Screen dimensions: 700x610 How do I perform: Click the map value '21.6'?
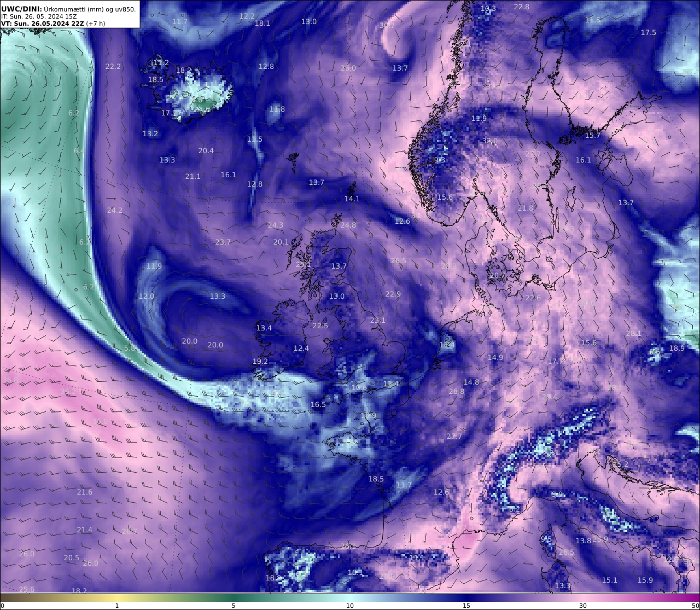85,492
